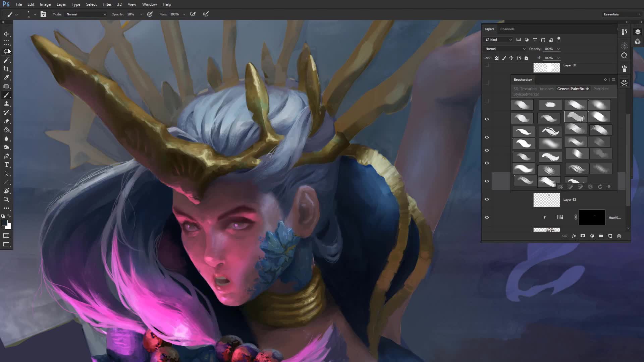Select the Pen tool
Viewport: 644px width, 362px height.
tap(6, 156)
